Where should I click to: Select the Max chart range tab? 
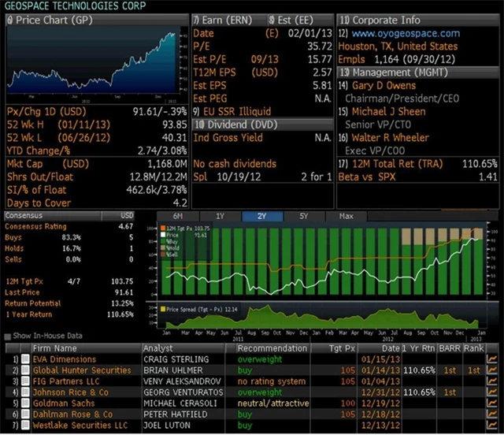click(346, 216)
